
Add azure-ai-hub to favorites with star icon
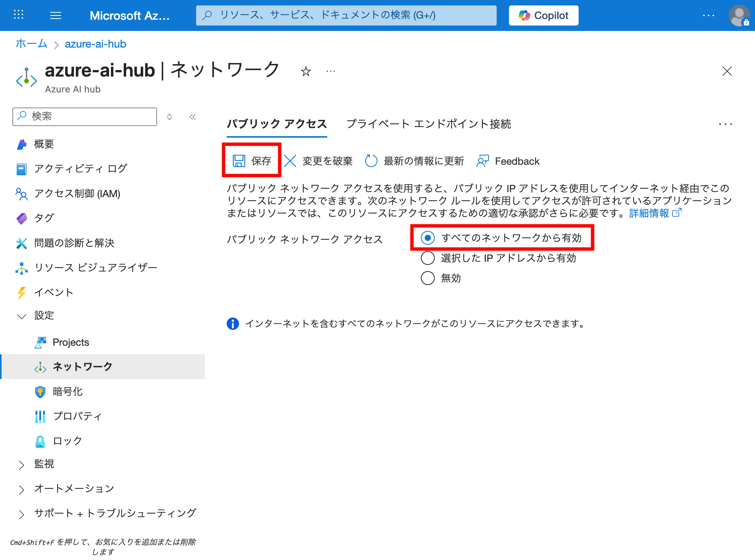tap(306, 72)
